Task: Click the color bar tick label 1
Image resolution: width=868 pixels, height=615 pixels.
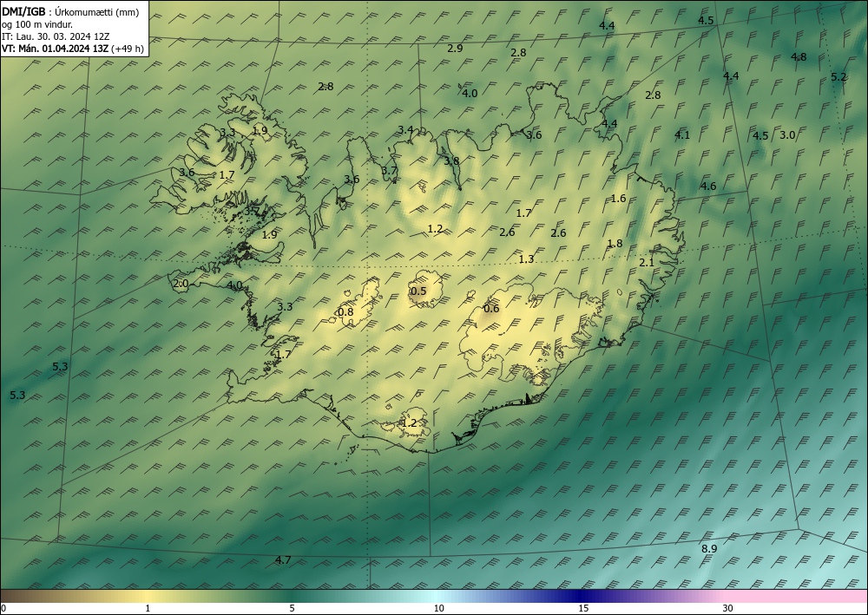Action: (148, 608)
